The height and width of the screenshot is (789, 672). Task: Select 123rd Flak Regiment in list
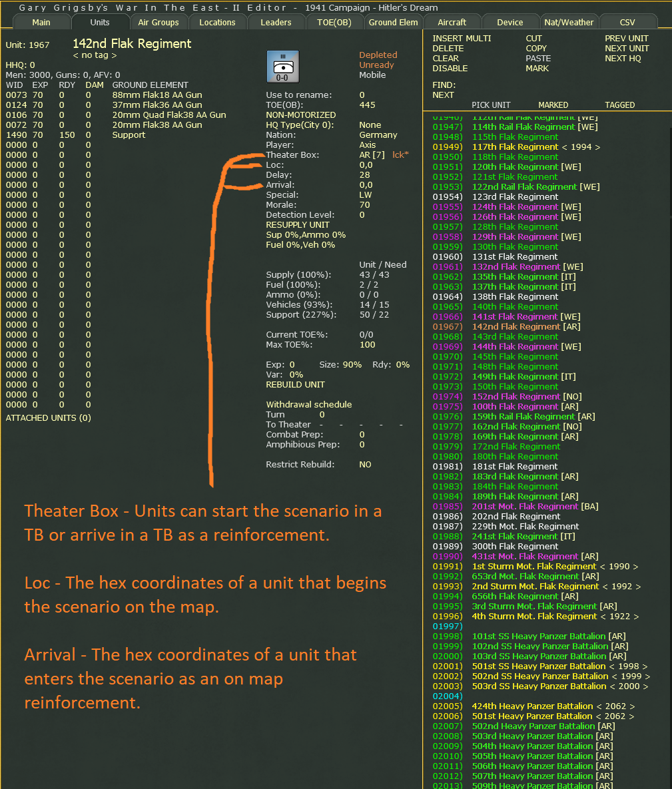[515, 196]
